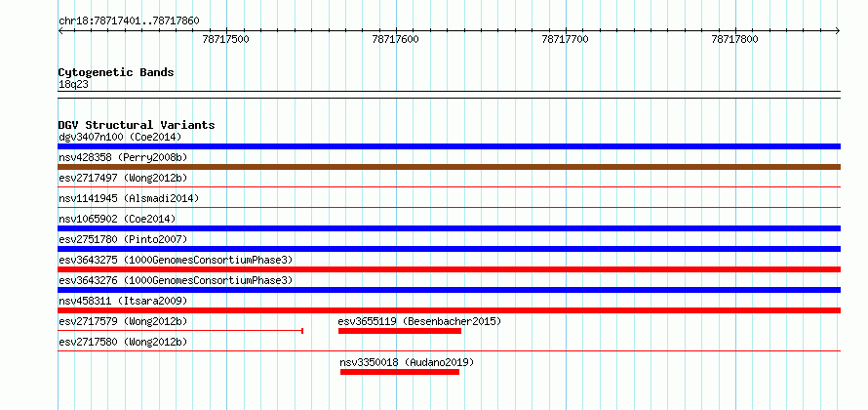Select the 18q23 band label

[73, 85]
